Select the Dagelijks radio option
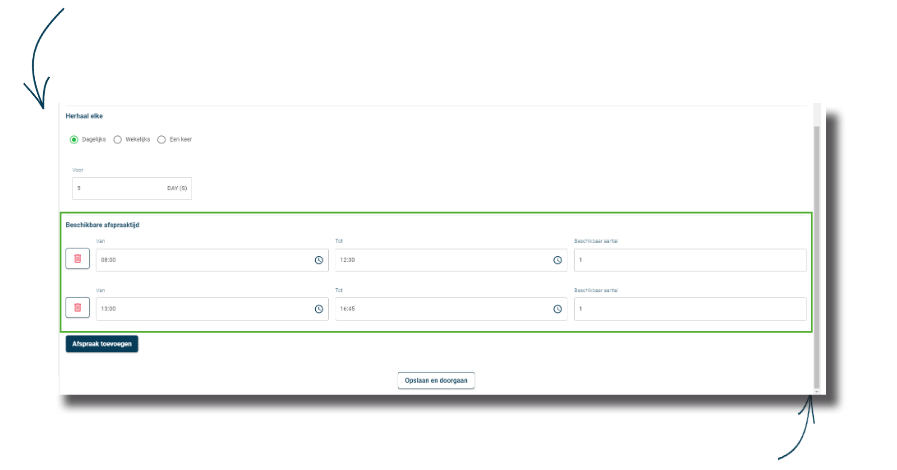 coord(74,139)
